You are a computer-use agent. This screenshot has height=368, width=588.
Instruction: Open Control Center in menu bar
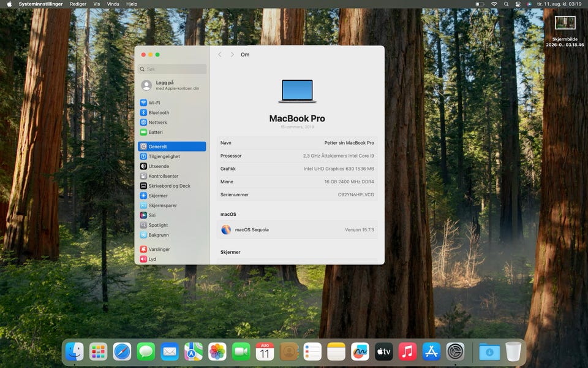click(x=518, y=4)
